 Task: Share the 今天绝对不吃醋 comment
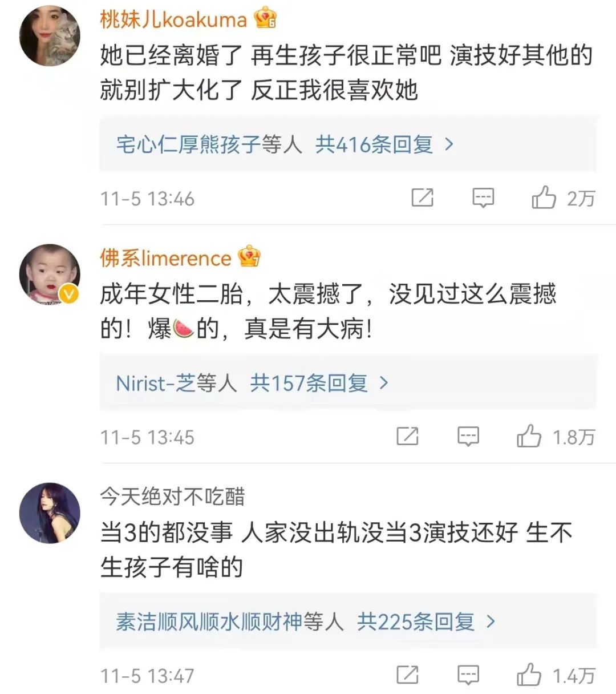point(407,675)
